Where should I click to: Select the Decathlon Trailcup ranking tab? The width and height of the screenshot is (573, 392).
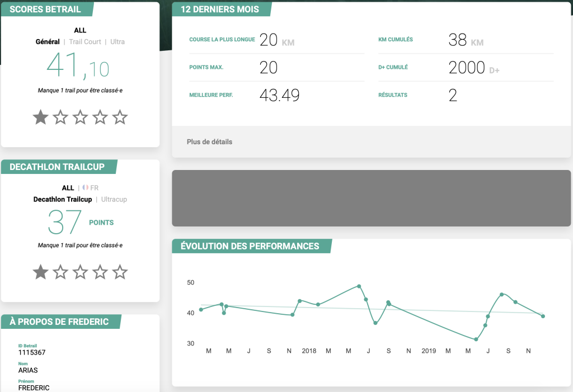click(63, 199)
